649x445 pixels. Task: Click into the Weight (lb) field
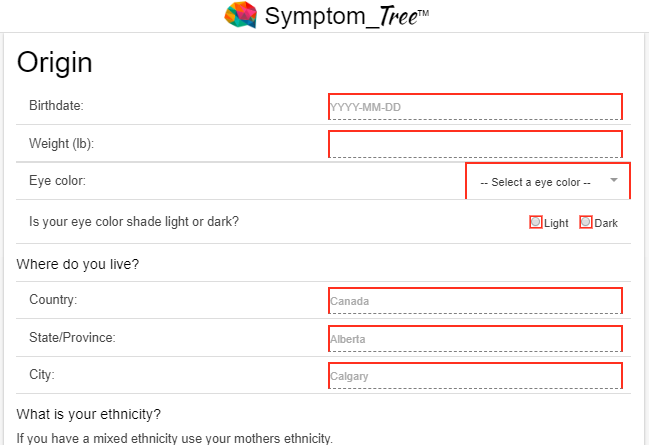coord(475,144)
